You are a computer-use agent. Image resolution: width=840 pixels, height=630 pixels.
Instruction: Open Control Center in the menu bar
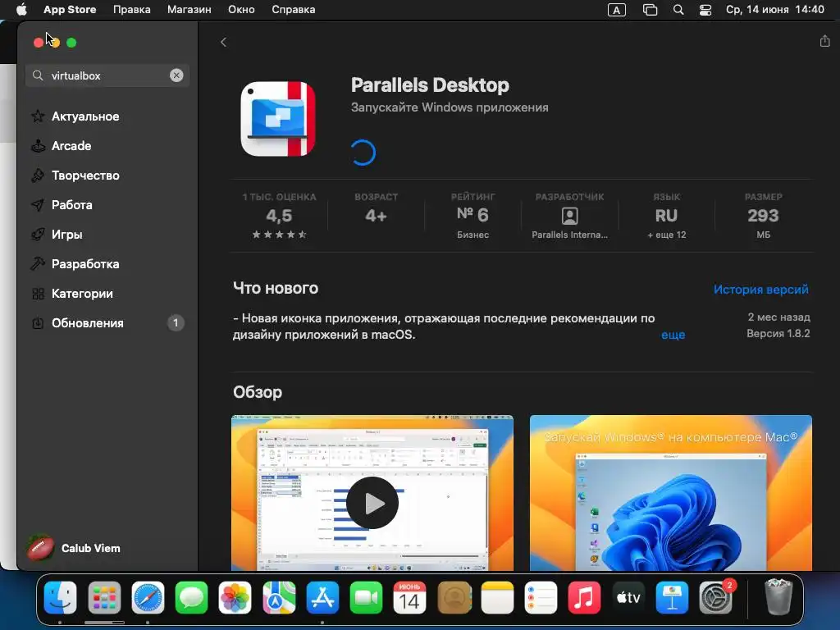(705, 10)
